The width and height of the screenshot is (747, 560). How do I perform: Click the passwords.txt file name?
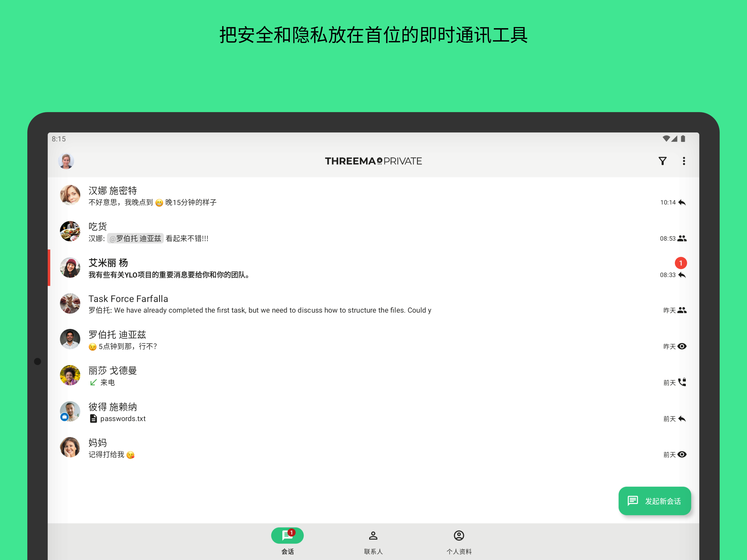coord(123,418)
